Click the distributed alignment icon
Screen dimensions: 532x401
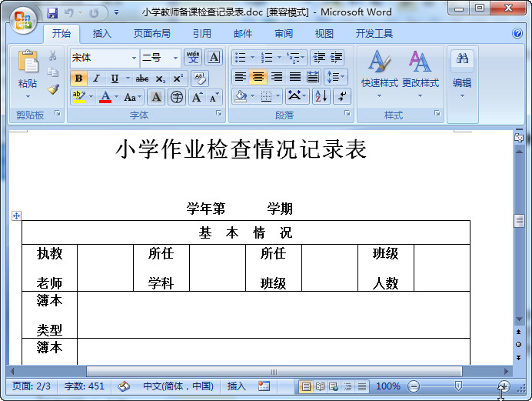coord(313,77)
